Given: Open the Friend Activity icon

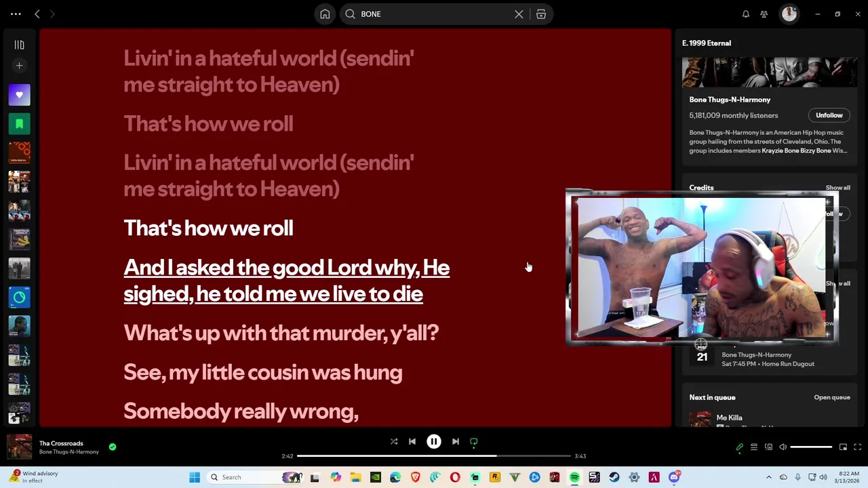Looking at the screenshot, I should coord(764,14).
